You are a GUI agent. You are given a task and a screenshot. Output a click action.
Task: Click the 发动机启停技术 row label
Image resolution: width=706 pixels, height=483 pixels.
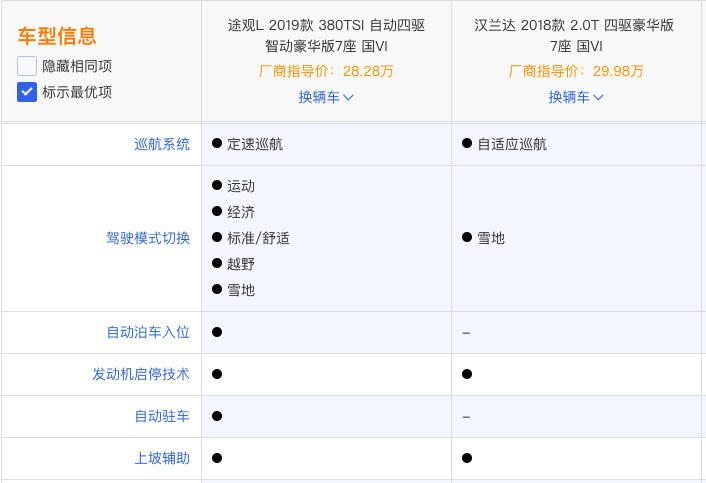point(141,374)
